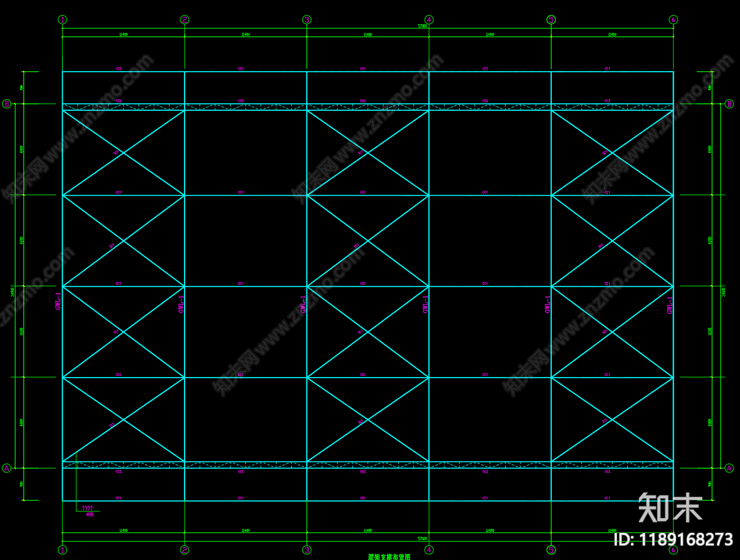Click the ø20 leader annotation text
Screen dimensions: 740x560
(x=90, y=515)
